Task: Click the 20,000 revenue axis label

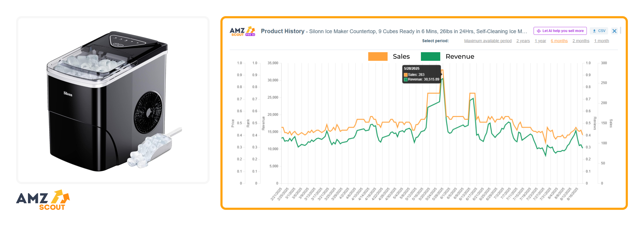Action: point(273,115)
